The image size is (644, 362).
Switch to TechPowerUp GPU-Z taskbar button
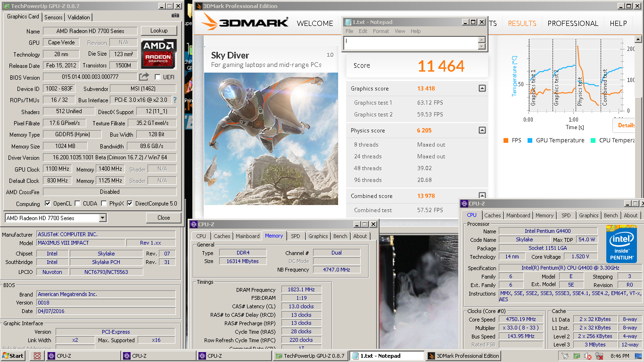click(x=310, y=356)
